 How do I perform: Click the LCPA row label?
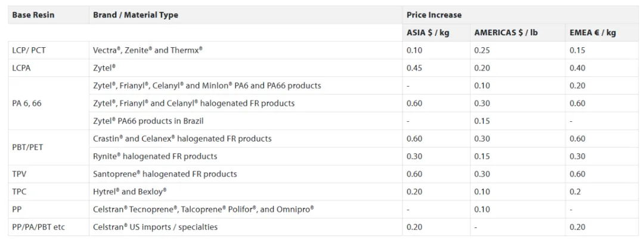(21, 68)
